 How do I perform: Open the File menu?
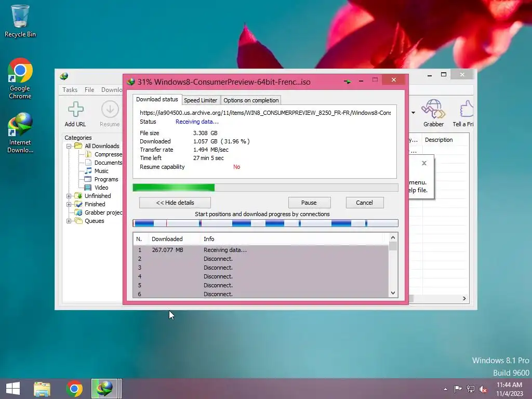pos(89,89)
